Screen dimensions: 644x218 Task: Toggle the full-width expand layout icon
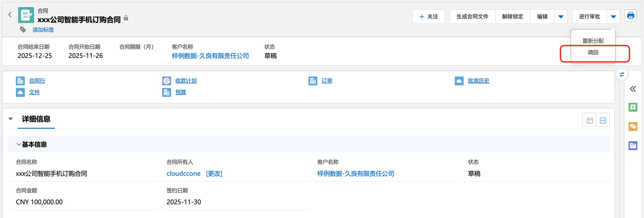(603, 120)
